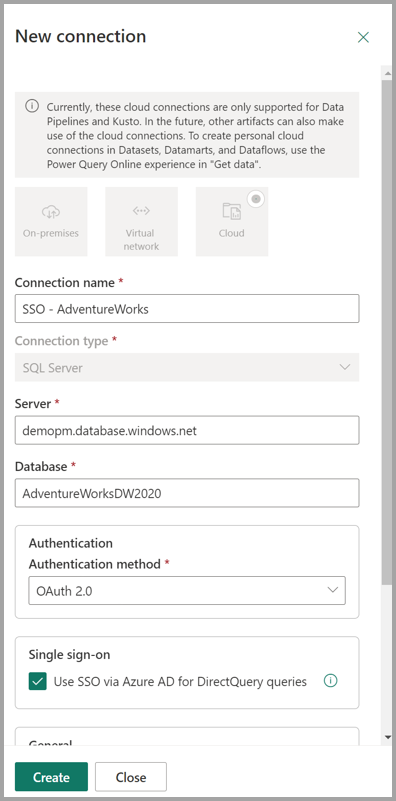Click the New connection title

(81, 36)
